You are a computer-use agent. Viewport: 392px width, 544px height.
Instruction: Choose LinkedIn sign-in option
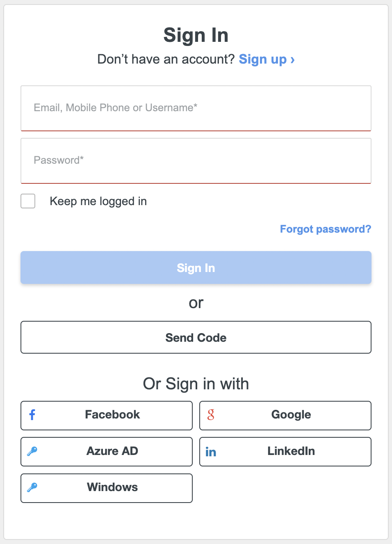coord(285,452)
